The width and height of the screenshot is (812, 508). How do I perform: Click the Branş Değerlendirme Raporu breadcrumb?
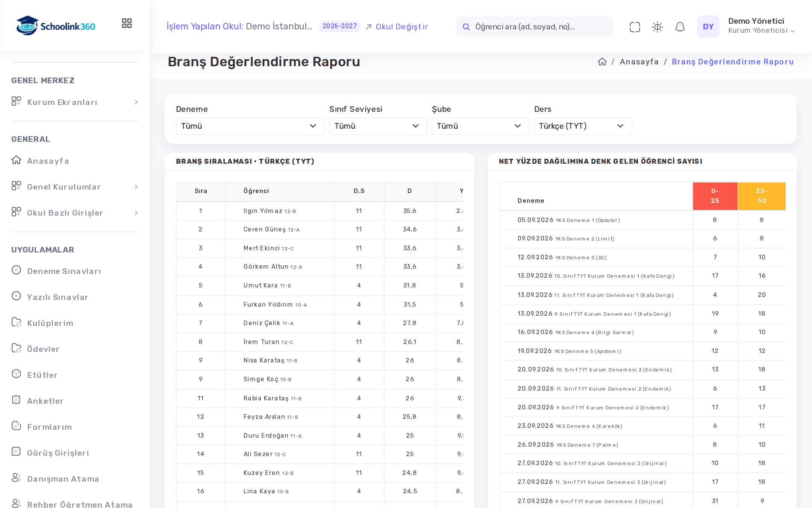pos(733,62)
